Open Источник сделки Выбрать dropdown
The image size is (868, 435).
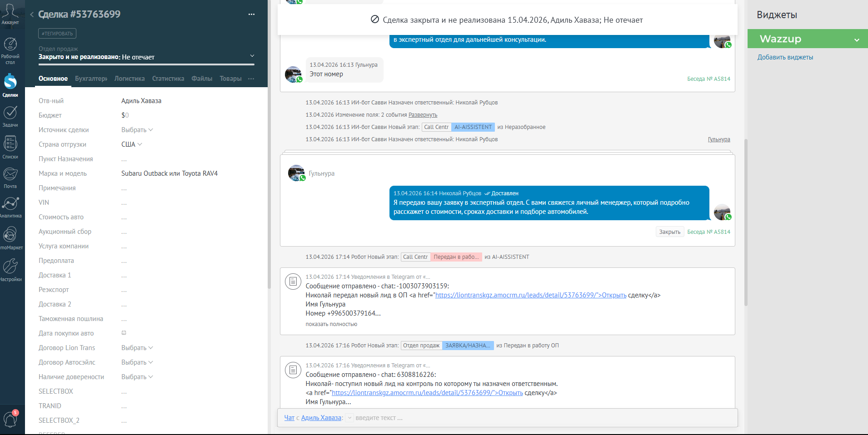click(137, 130)
